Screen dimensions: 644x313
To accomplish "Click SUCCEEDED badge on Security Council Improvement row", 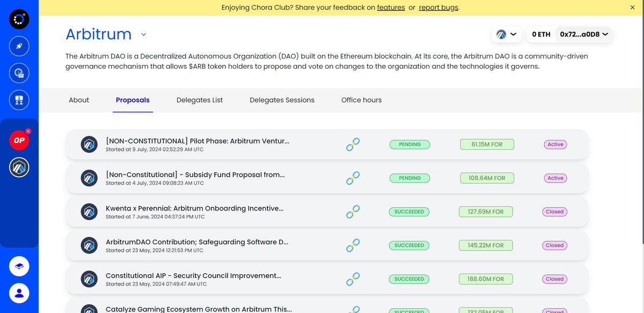I will point(409,279).
